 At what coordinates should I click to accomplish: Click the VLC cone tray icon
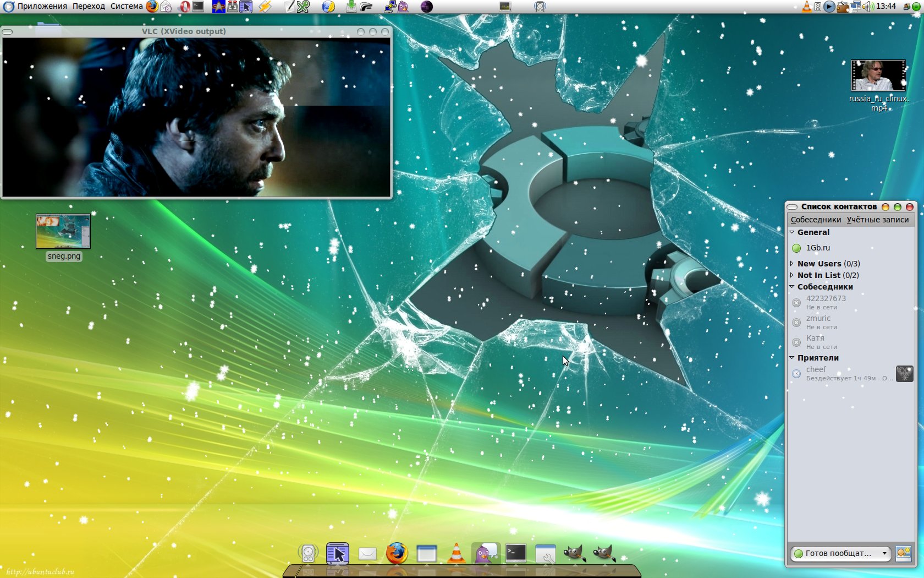point(806,7)
